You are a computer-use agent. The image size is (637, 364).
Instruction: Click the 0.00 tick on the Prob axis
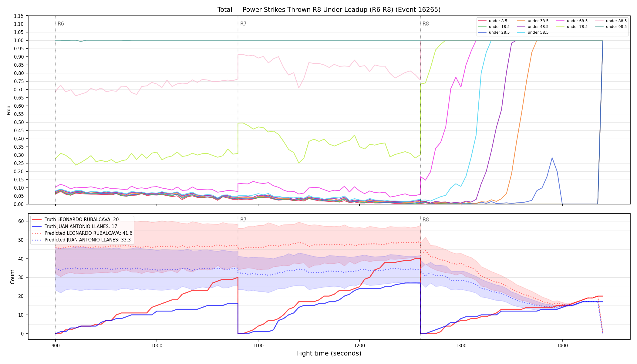point(19,204)
